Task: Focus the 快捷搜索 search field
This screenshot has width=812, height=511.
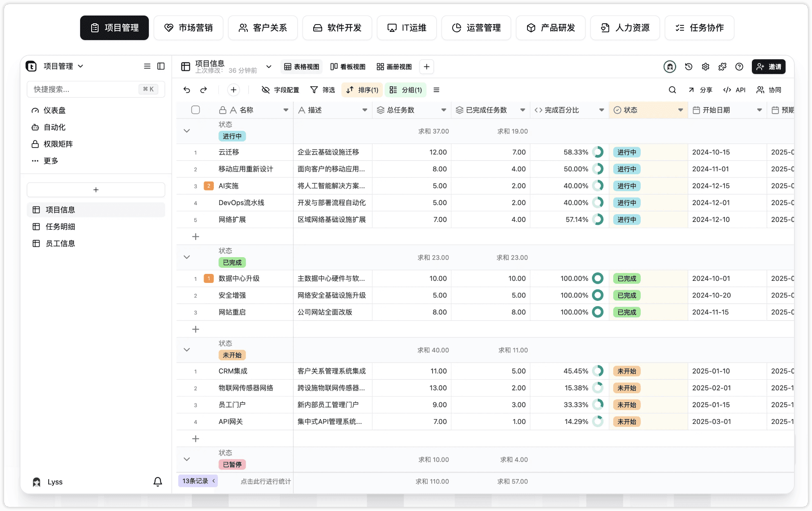Action: 96,89
